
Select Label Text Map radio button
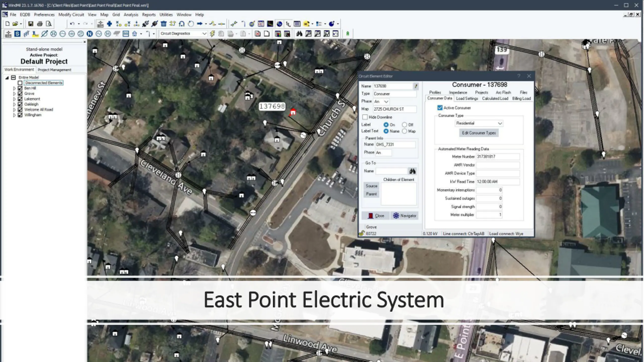pyautogui.click(x=404, y=131)
